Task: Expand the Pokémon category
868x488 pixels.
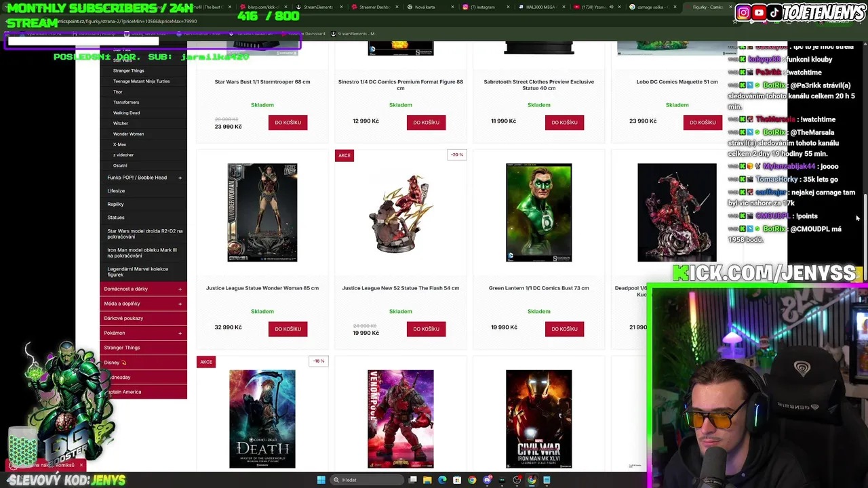Action: pyautogui.click(x=180, y=333)
